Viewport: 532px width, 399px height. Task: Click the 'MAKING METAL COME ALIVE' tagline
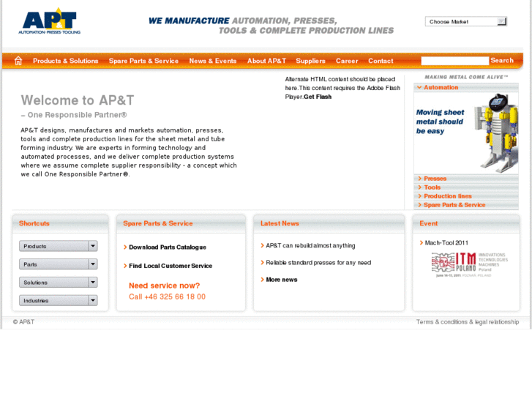click(x=467, y=77)
